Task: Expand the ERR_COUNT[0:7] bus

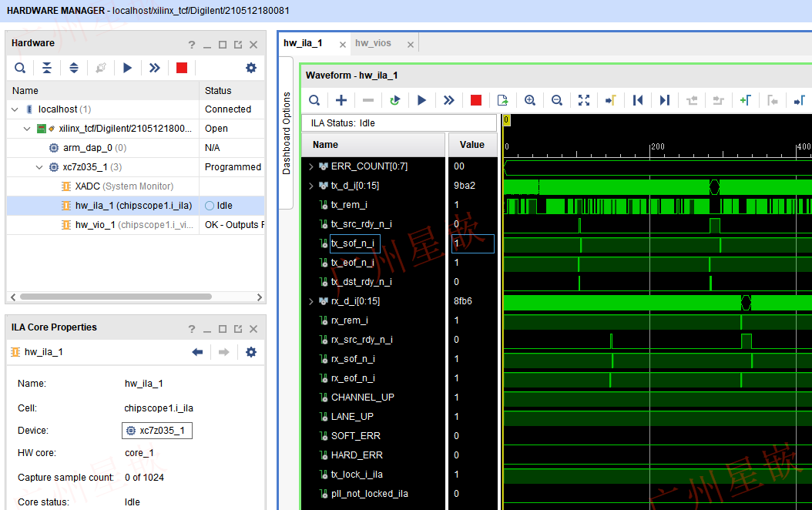Action: pos(310,166)
